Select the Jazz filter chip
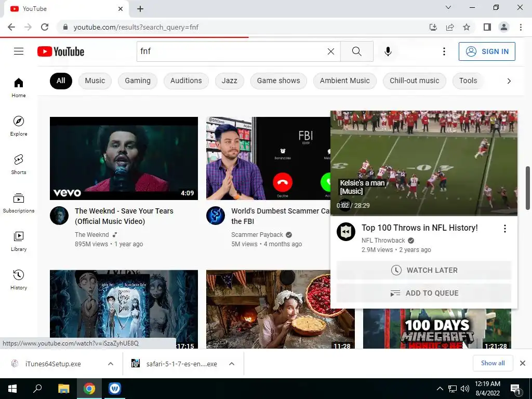This screenshot has height=399, width=532. pos(229,81)
